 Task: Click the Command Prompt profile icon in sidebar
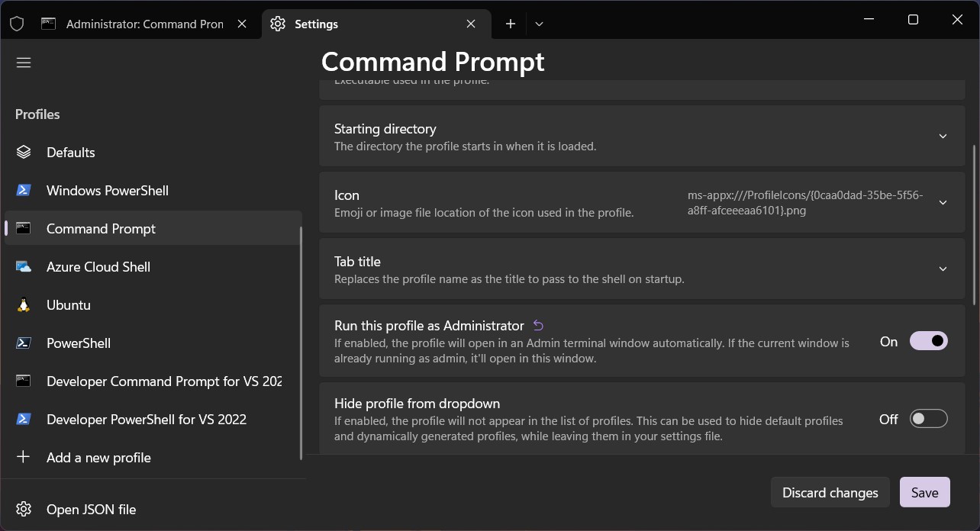pos(24,229)
